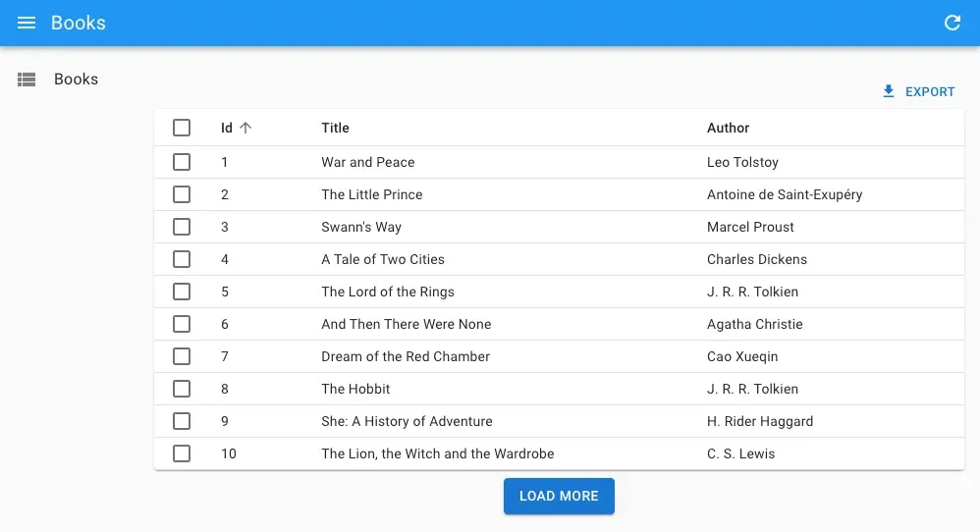Open The Lion, the Witch and the Wardrobe row

pyautogui.click(x=437, y=453)
